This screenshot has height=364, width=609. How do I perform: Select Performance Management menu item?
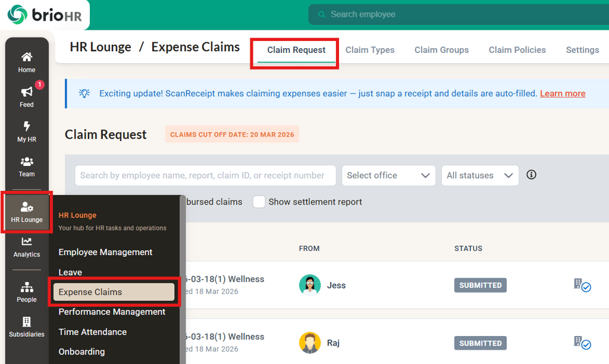tap(112, 312)
